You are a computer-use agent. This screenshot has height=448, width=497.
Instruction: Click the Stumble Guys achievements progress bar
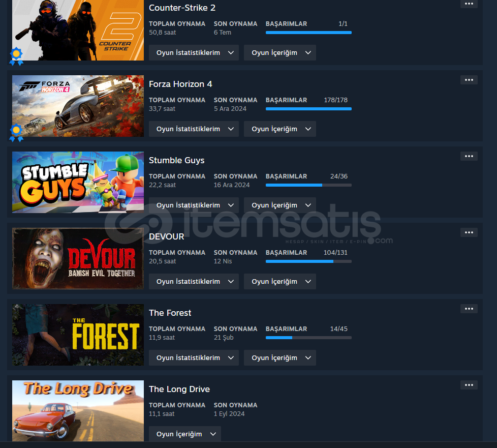308,185
